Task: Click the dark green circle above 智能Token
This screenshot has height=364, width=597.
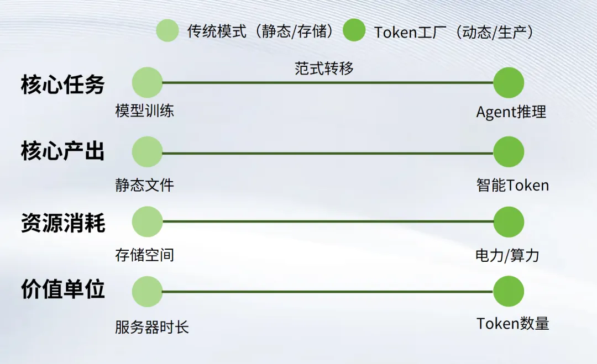Action: click(508, 152)
